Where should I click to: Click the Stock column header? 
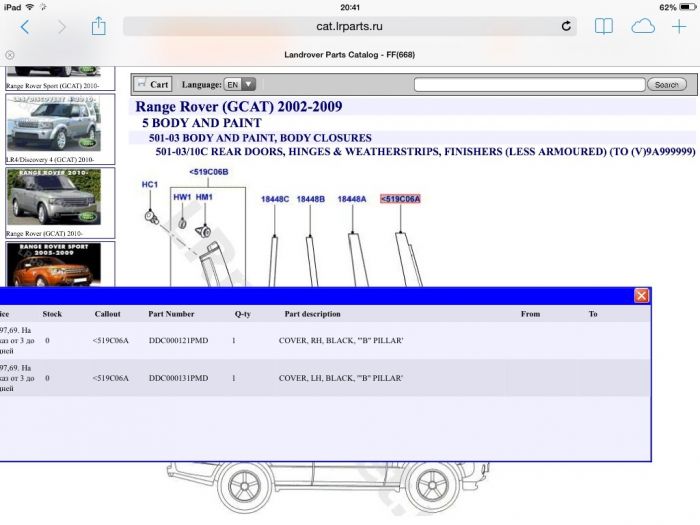[52, 314]
